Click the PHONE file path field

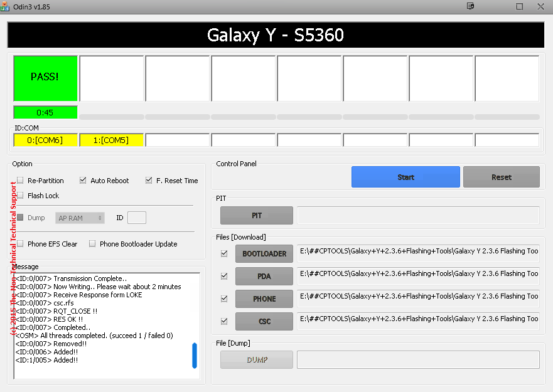pos(418,299)
